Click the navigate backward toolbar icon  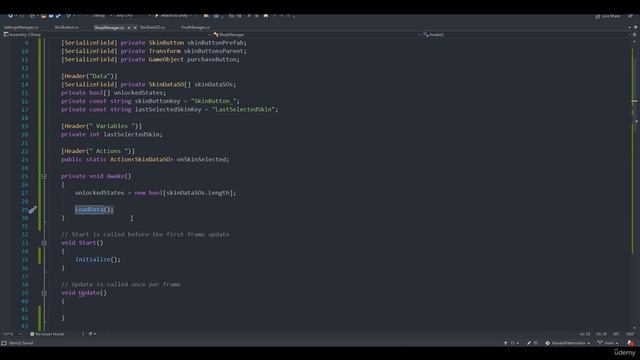tap(10, 16)
